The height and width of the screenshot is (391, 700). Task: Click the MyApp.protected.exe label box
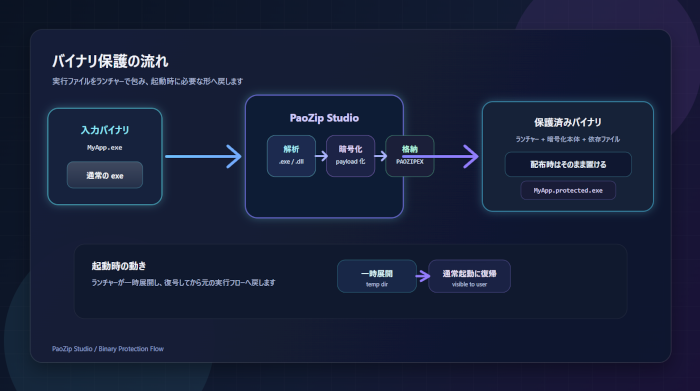pyautogui.click(x=568, y=191)
